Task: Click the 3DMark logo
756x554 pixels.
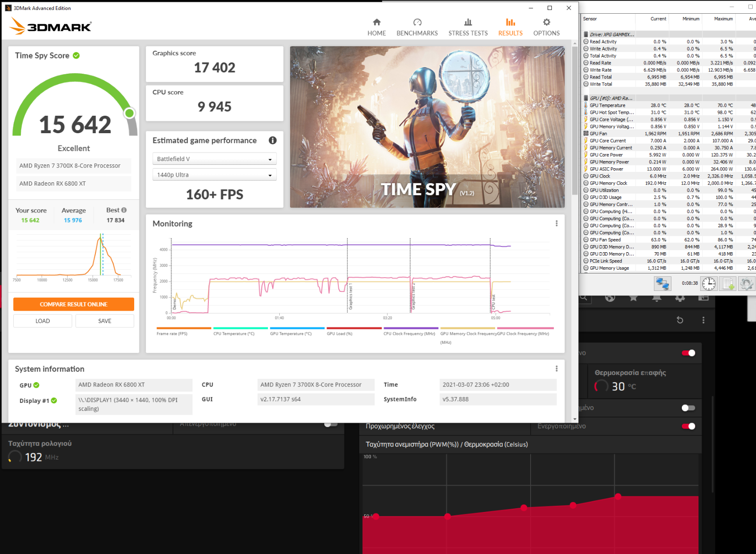Action: [51, 26]
